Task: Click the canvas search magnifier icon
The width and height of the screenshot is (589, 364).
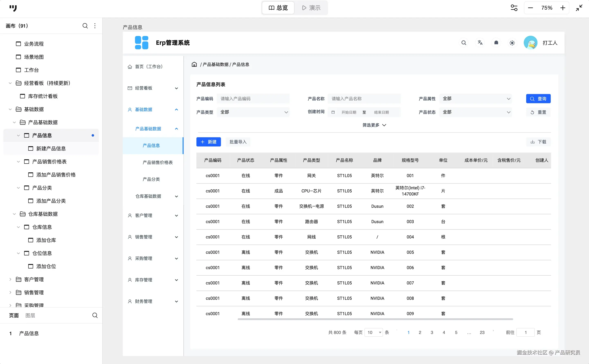Action: (x=85, y=26)
